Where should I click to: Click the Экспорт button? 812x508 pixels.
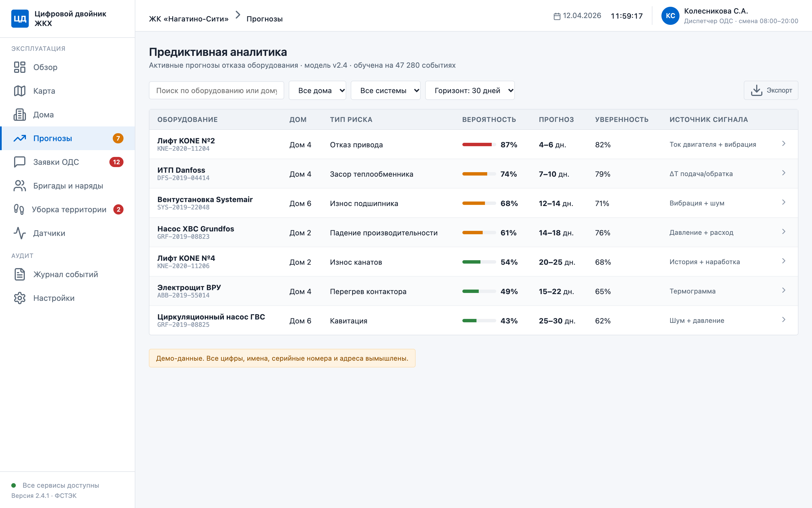[771, 90]
